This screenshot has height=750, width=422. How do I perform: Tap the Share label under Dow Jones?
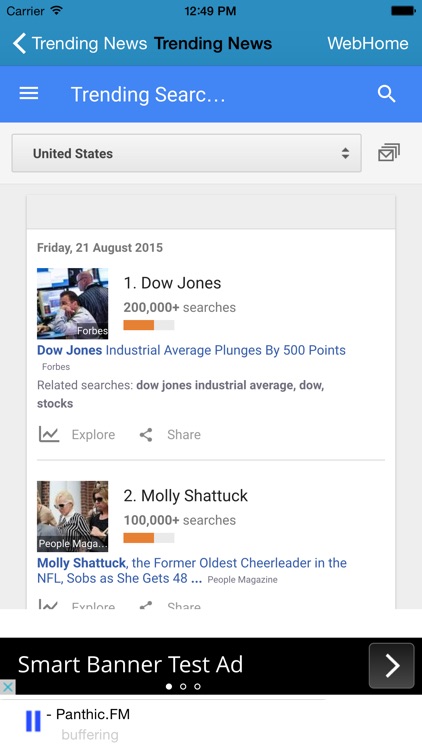tap(184, 435)
